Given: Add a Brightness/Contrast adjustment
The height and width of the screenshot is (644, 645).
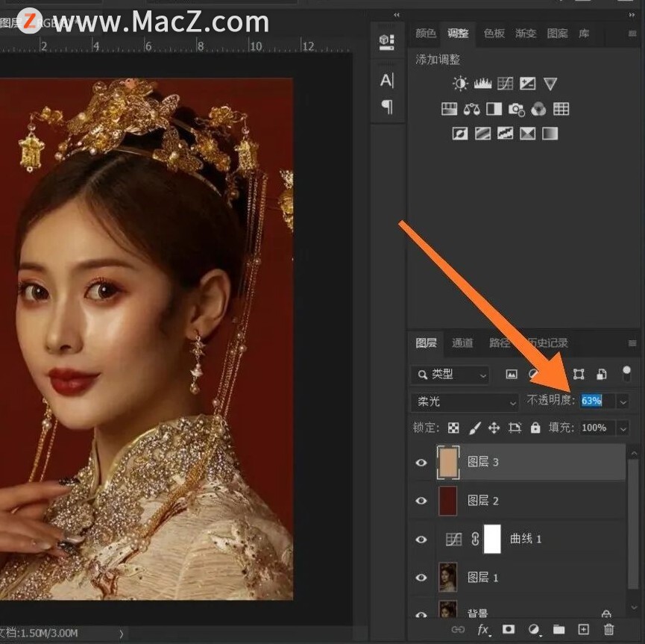Looking at the screenshot, I should (460, 84).
